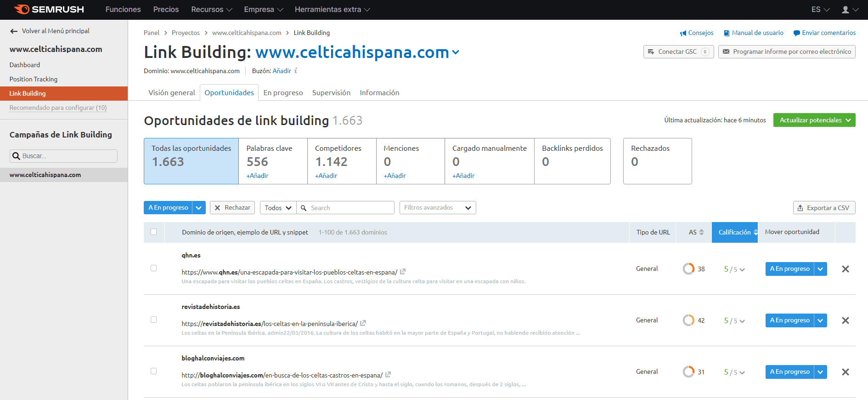Image resolution: width=868 pixels, height=400 pixels.
Task: Open the Todos filter dropdown
Action: click(x=278, y=208)
